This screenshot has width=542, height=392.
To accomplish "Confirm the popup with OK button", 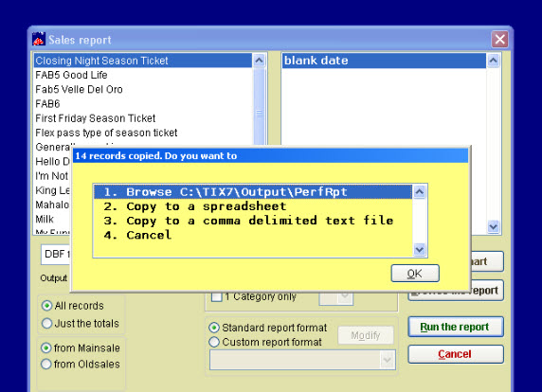I will coord(415,274).
